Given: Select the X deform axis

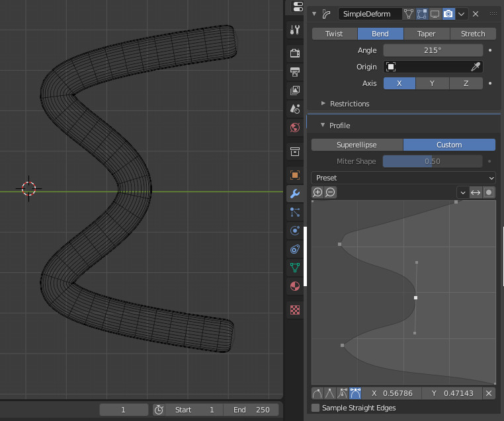Looking at the screenshot, I should pos(399,83).
